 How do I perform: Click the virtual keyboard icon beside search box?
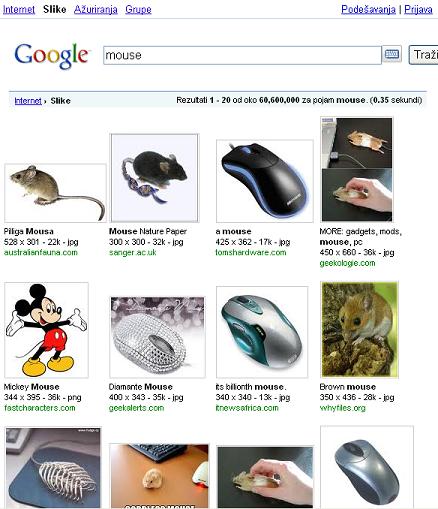pyautogui.click(x=392, y=54)
